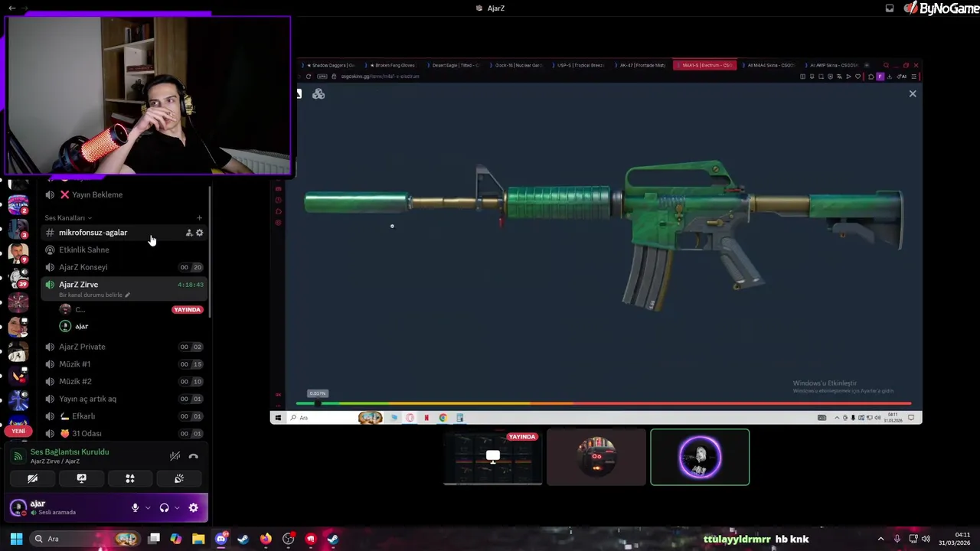This screenshot has height=551, width=980.
Task: Open the mikrofonsuz-agalar text channel
Action: pos(123,233)
